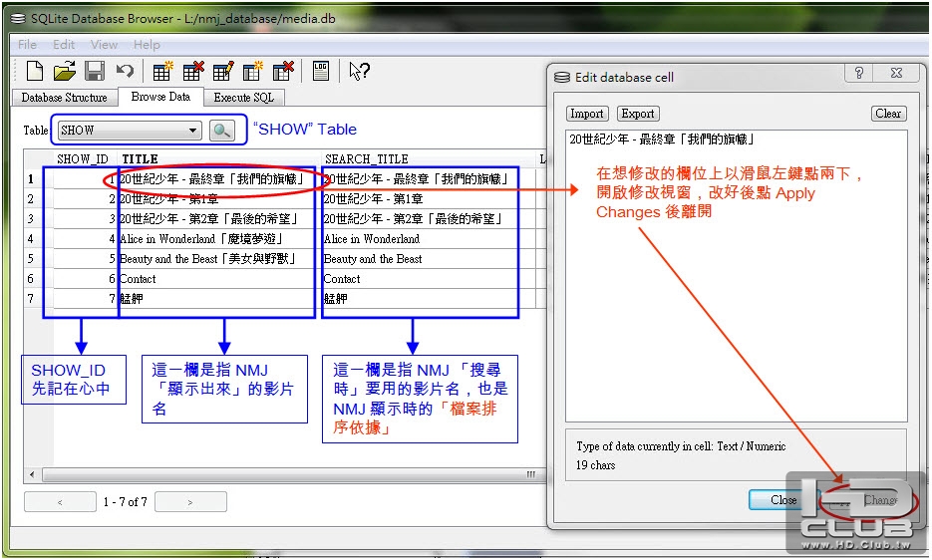Open the SQL Log window icon
This screenshot has height=560, width=932.
[x=321, y=72]
